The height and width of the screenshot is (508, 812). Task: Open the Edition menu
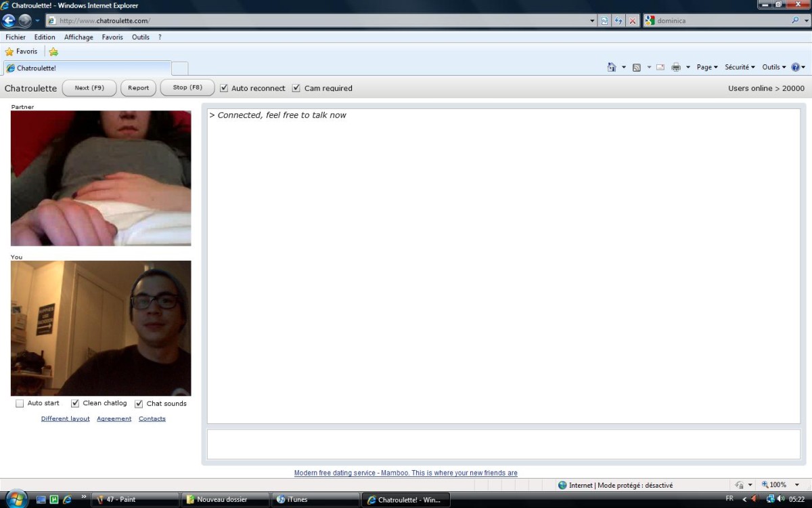point(45,37)
